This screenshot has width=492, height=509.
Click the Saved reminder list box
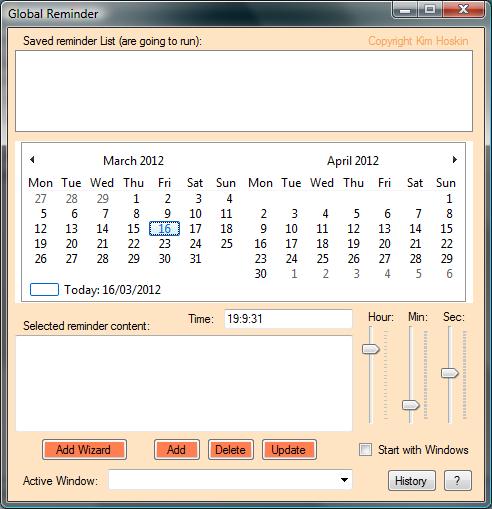point(244,91)
